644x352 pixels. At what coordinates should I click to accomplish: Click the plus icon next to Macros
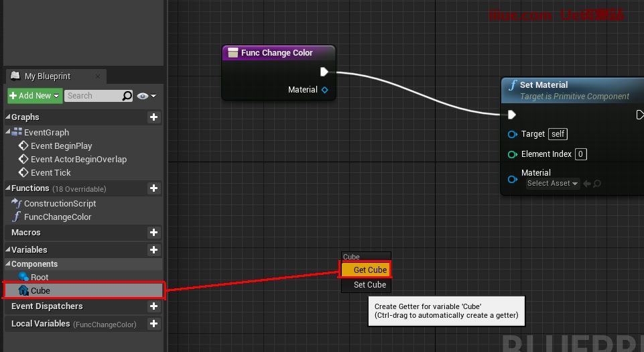coord(154,233)
